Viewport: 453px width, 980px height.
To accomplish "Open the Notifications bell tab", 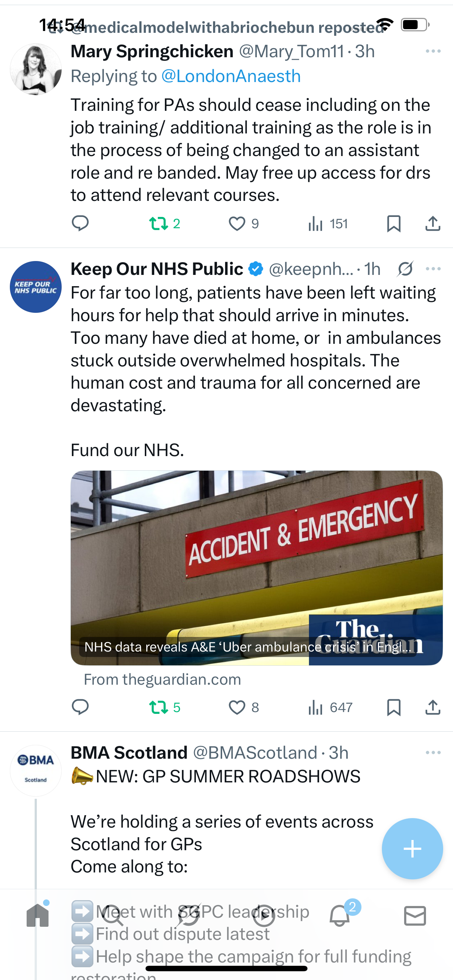I will coord(340,915).
